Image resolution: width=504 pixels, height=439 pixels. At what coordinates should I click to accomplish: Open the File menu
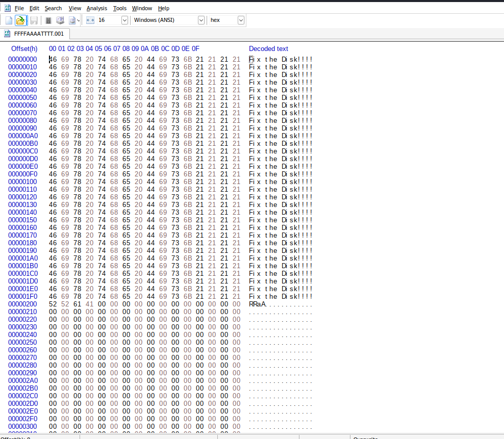pyautogui.click(x=19, y=8)
